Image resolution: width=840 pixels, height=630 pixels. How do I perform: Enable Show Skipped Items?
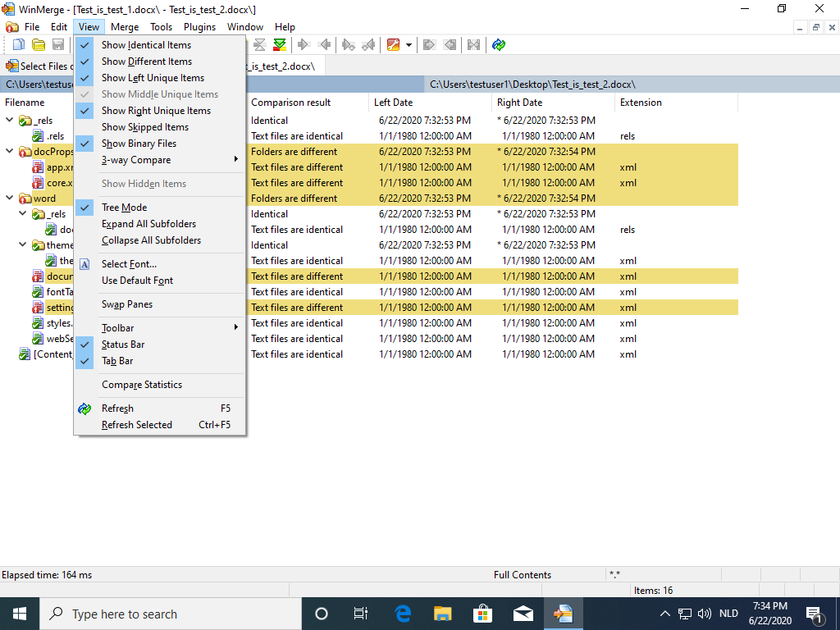coord(160,127)
